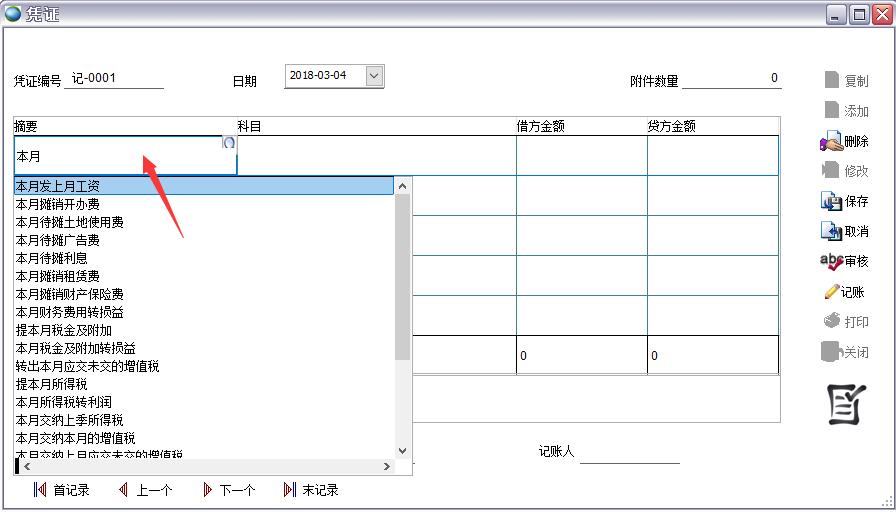Choose 本月财务费用转损益 suggestion
896x512 pixels.
pyautogui.click(x=70, y=312)
